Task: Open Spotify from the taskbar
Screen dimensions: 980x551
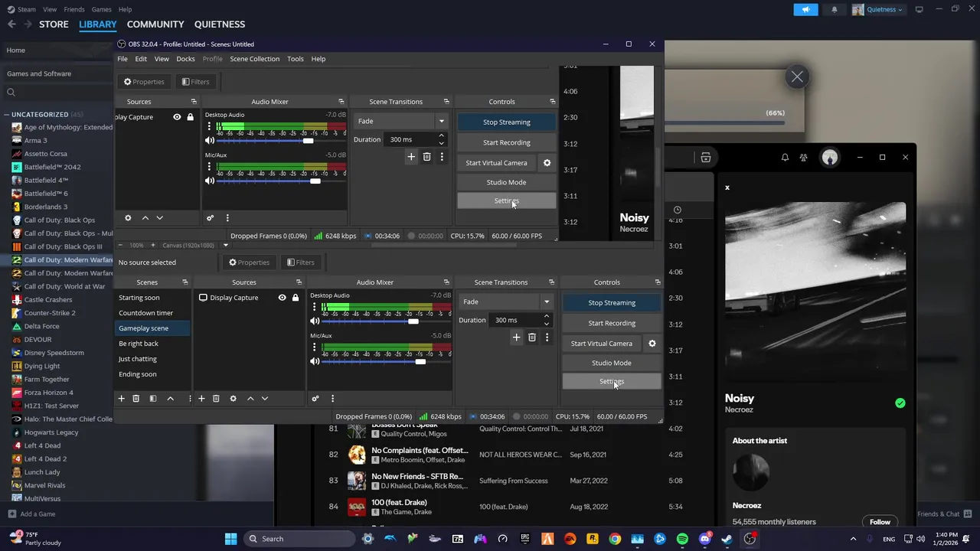Action: (x=682, y=539)
